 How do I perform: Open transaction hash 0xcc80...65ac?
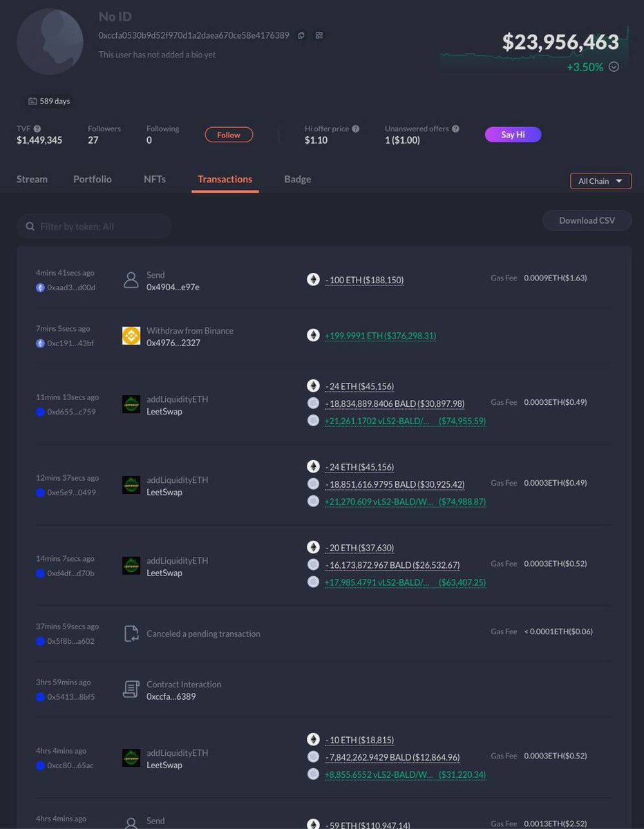70,765
